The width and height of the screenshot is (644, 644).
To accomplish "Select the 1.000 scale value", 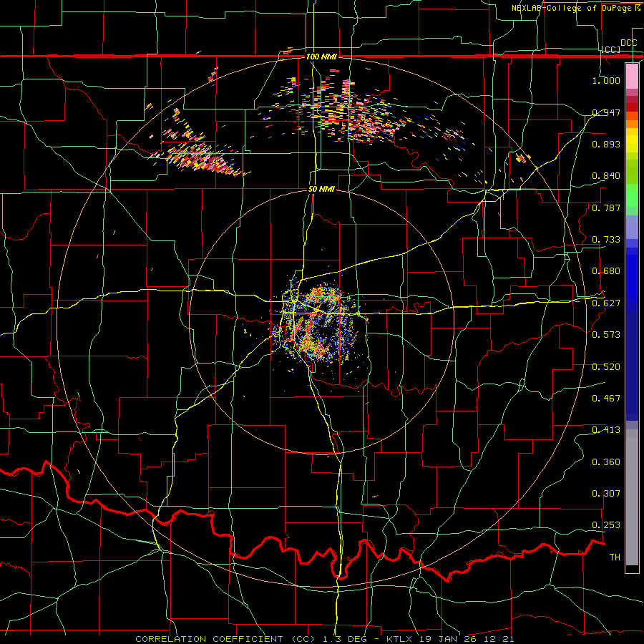I will tap(606, 80).
